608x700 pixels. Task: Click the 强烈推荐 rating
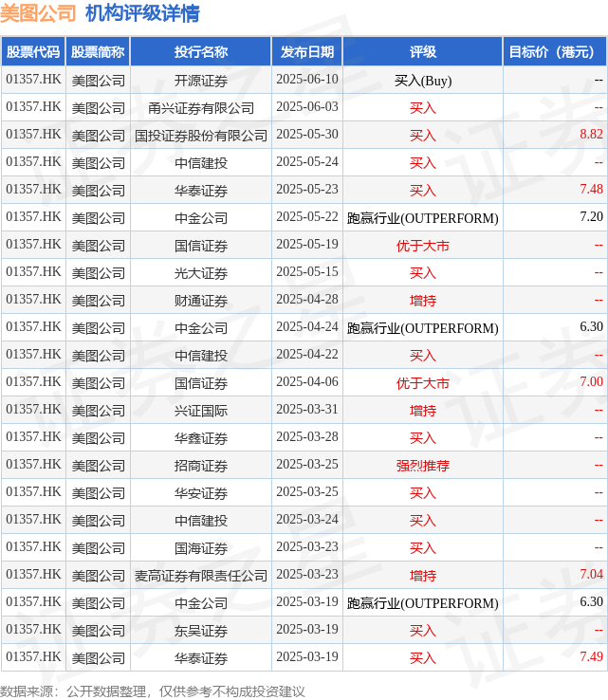click(x=423, y=466)
